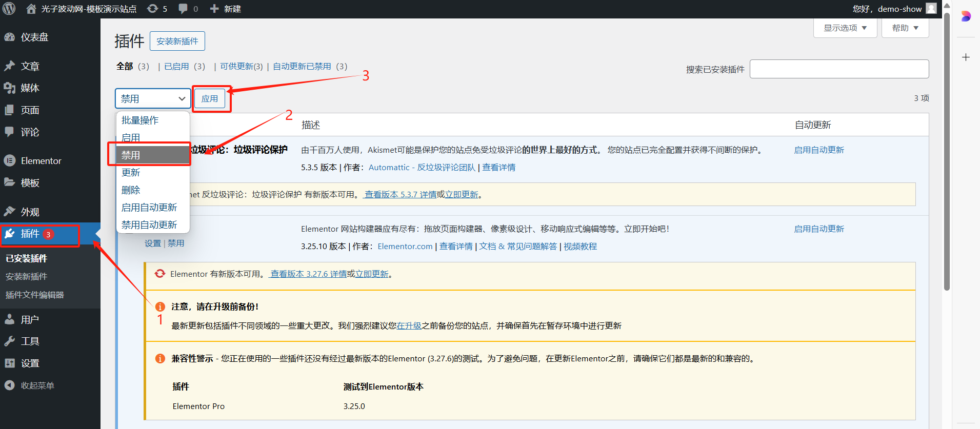Expand the 帮助 help dropdown
The image size is (980, 429).
click(x=905, y=28)
